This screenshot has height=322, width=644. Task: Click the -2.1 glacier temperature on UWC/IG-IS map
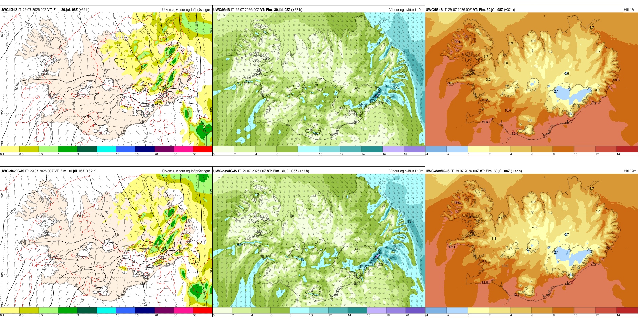556,92
